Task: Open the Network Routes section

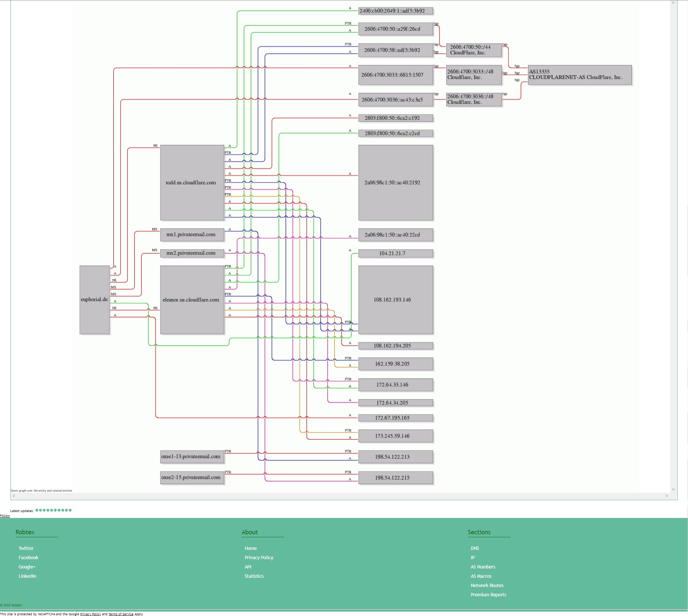Action: tap(487, 586)
